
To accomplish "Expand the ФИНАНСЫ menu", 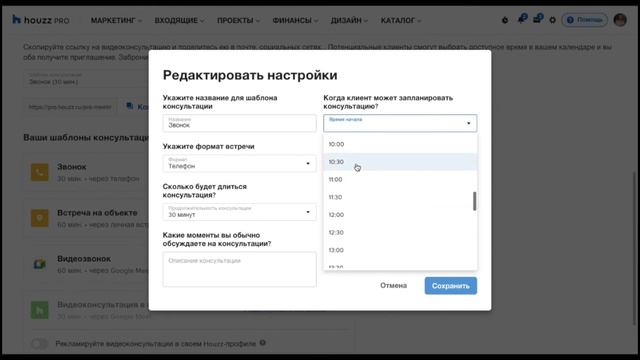I will [295, 20].
